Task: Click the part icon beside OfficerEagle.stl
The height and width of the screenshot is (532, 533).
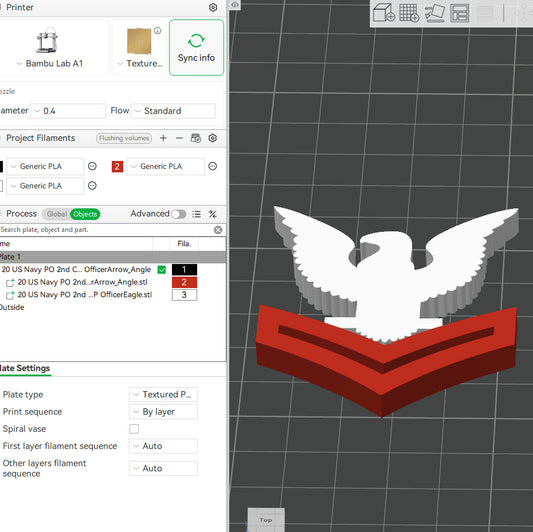Action: (10, 295)
